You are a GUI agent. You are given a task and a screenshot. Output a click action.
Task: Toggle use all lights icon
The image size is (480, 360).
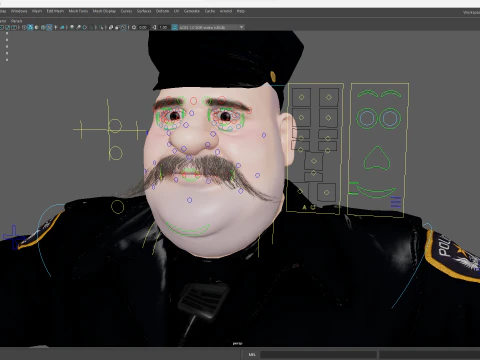coord(56,27)
